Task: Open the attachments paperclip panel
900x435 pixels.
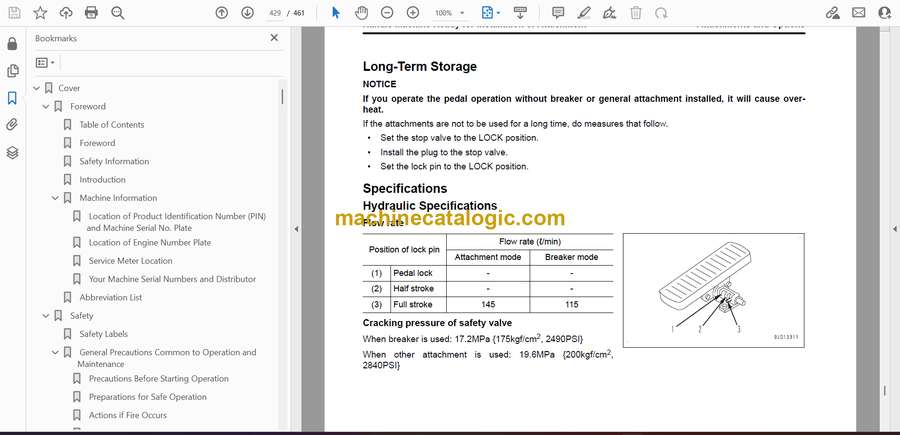Action: click(x=13, y=125)
